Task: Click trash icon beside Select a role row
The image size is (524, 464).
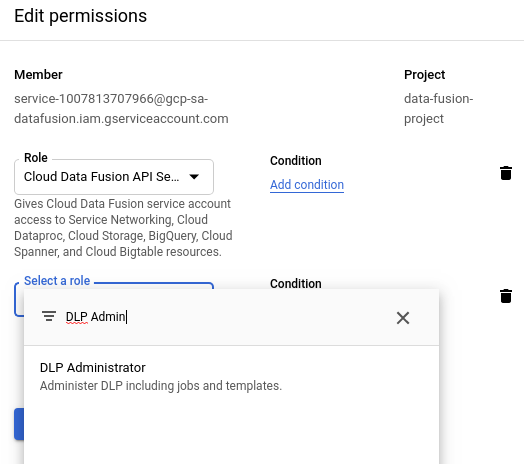Action: pos(506,296)
